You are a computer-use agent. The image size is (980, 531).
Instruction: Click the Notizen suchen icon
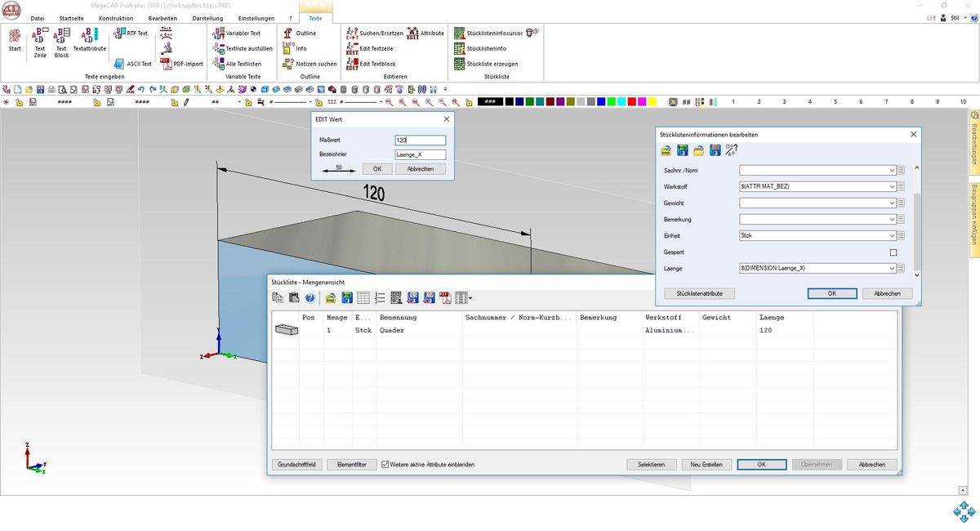point(288,64)
